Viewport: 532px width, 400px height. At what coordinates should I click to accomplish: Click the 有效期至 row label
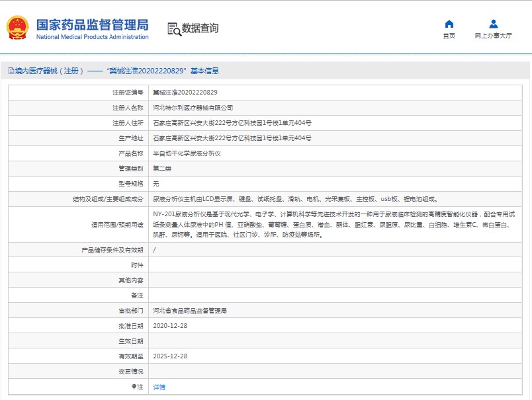131,356
